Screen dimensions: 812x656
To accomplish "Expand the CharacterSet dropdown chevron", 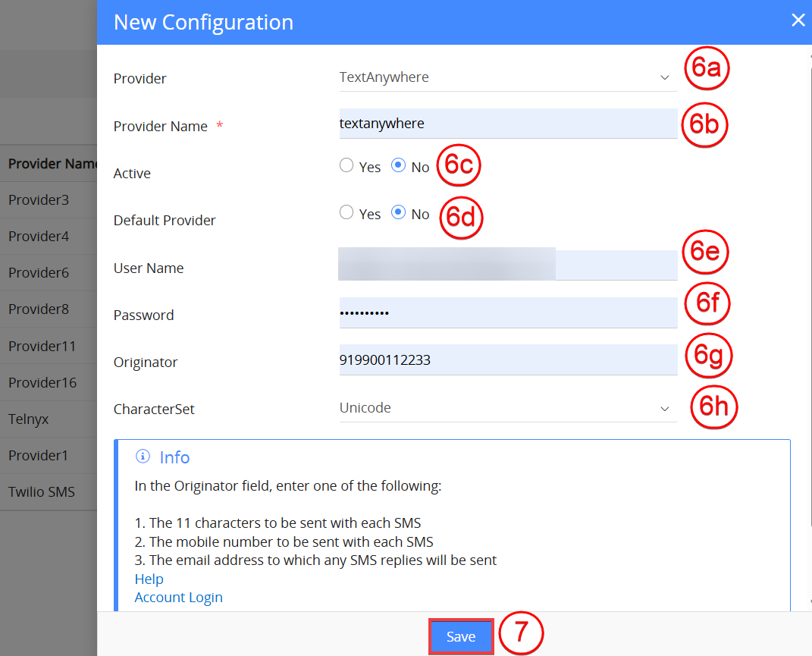I will point(664,409).
